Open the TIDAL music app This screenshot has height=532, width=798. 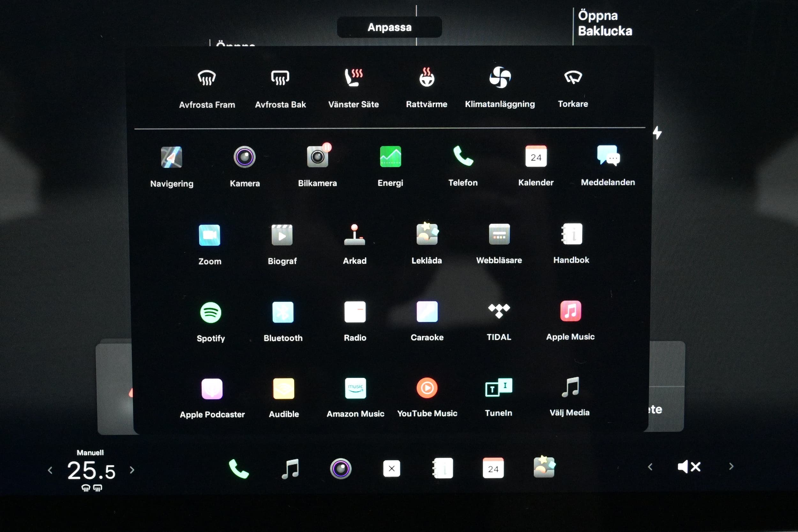click(499, 311)
